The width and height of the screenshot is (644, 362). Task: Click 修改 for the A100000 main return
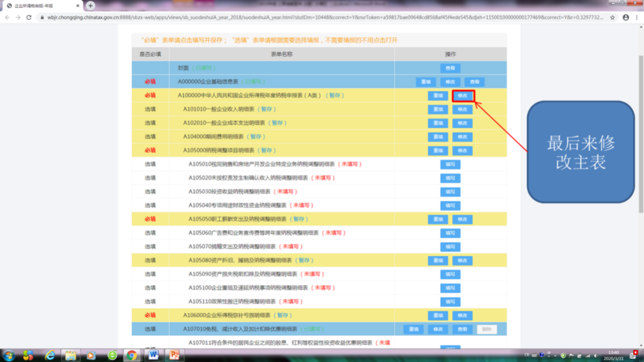pyautogui.click(x=463, y=96)
